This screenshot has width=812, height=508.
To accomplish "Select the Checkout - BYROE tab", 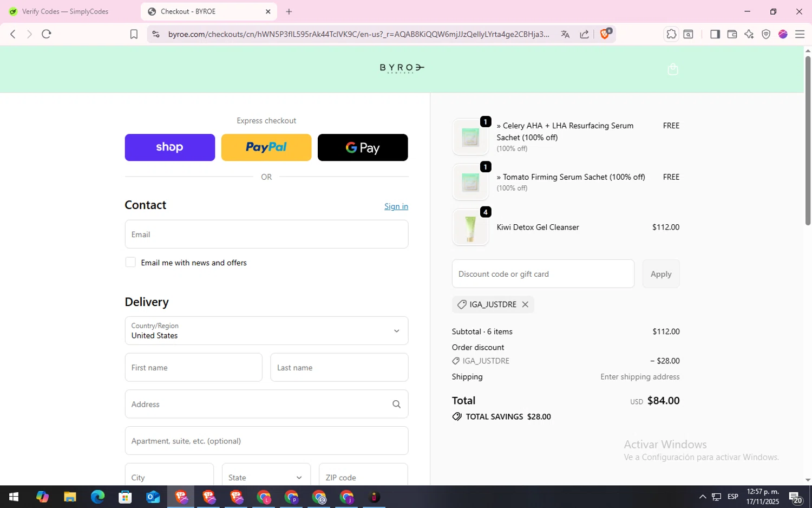I will (208, 11).
